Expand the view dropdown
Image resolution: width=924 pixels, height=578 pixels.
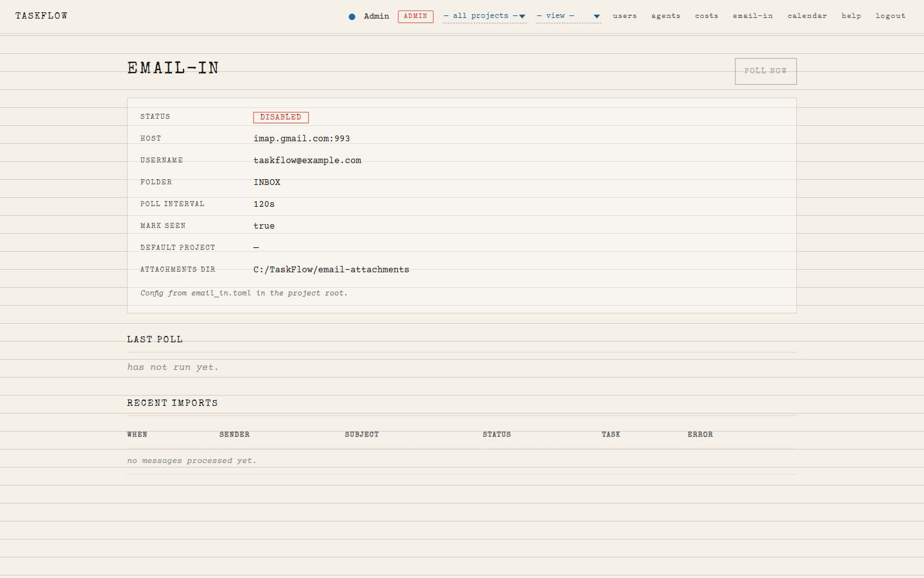coord(568,16)
